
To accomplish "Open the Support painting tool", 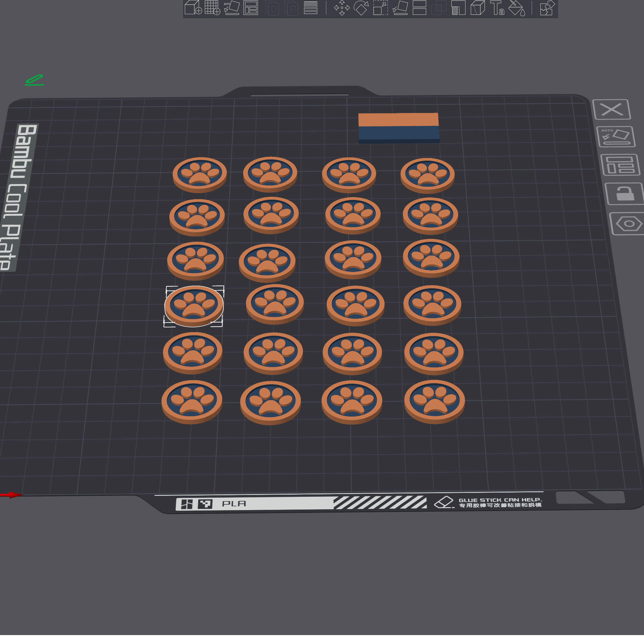I will point(458,8).
